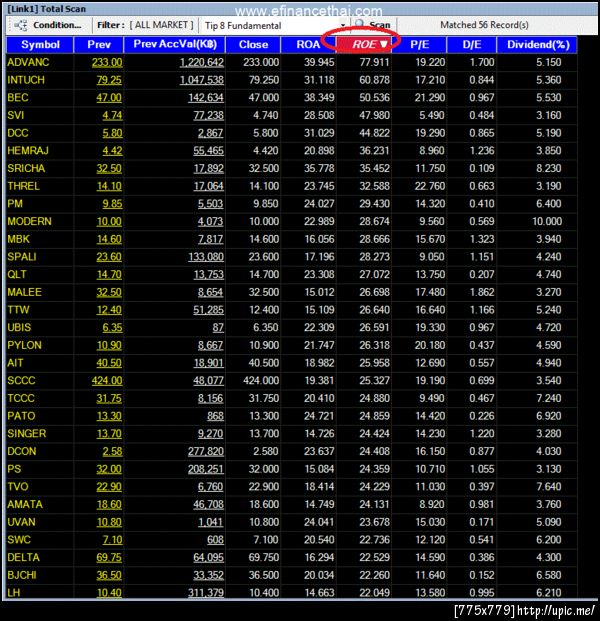Sort by the Close column header
Image resolution: width=600 pixels, height=621 pixels.
253,44
